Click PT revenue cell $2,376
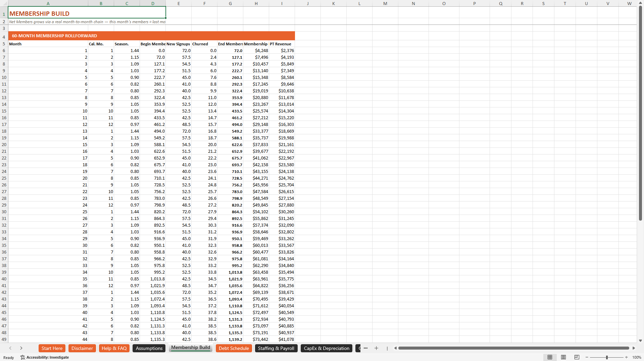 coord(282,50)
